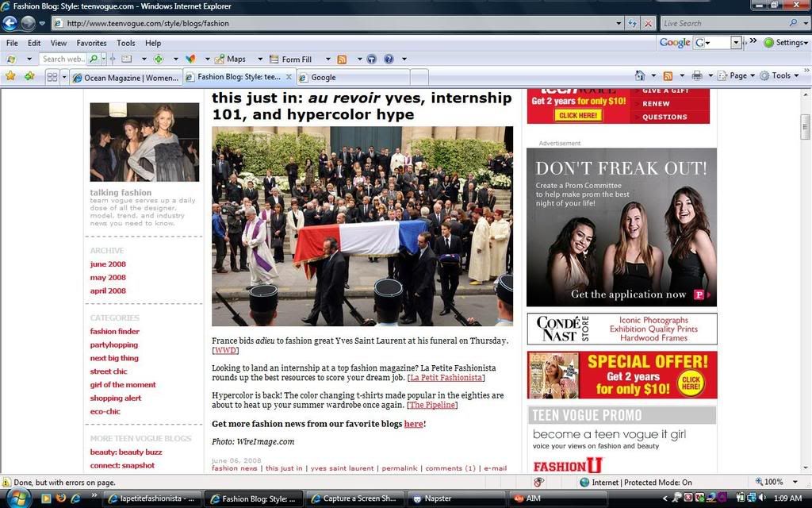This screenshot has width=812, height=508.
Task: Open the View menu
Action: coord(59,43)
